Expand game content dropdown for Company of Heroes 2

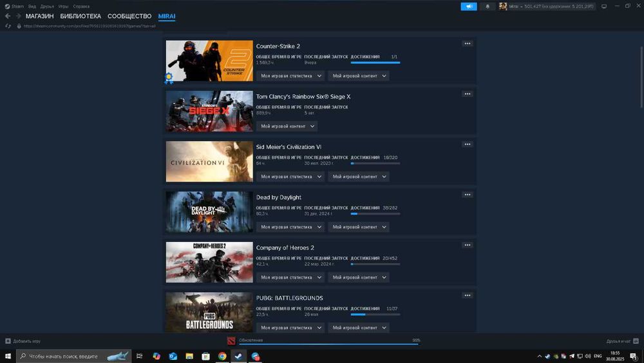(x=359, y=277)
